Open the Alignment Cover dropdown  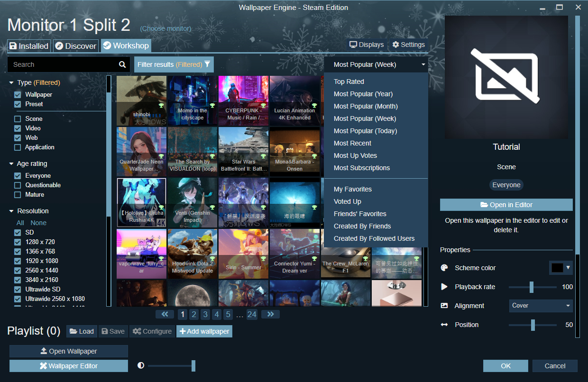coord(541,306)
